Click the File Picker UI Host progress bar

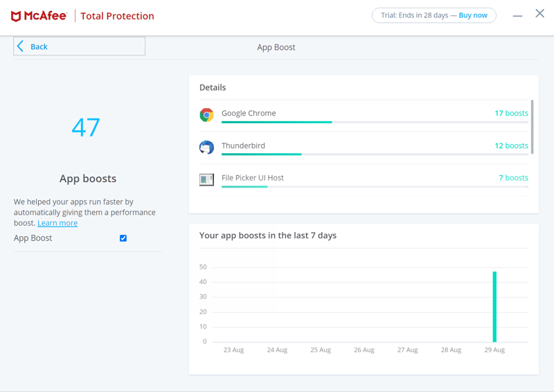tap(375, 186)
